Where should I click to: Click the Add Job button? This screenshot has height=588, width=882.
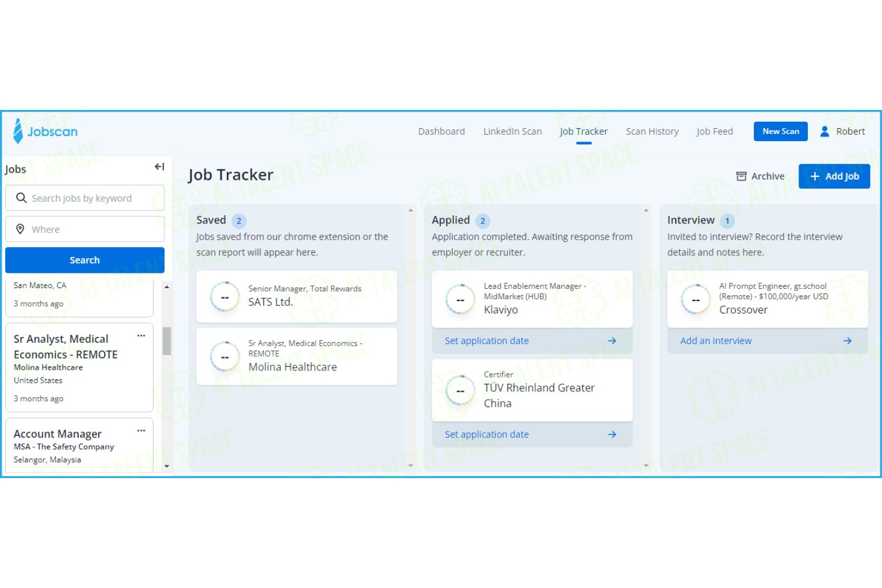pos(834,176)
